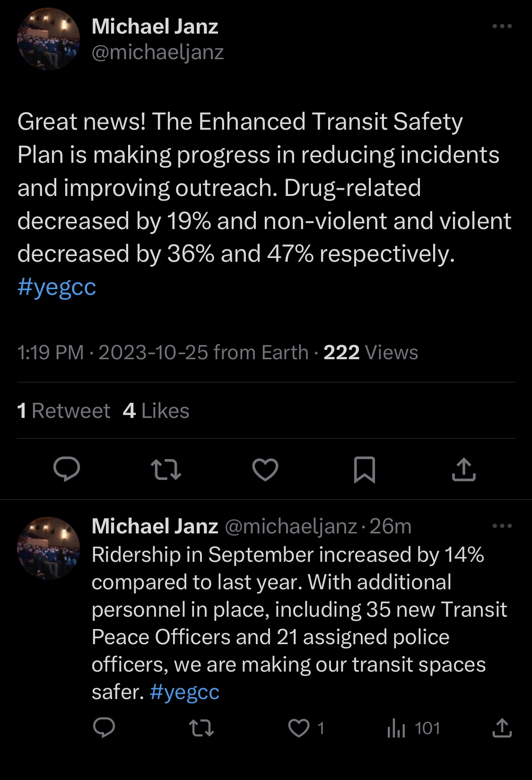Open profile picture on the ridership reply
The image size is (532, 780).
(48, 548)
